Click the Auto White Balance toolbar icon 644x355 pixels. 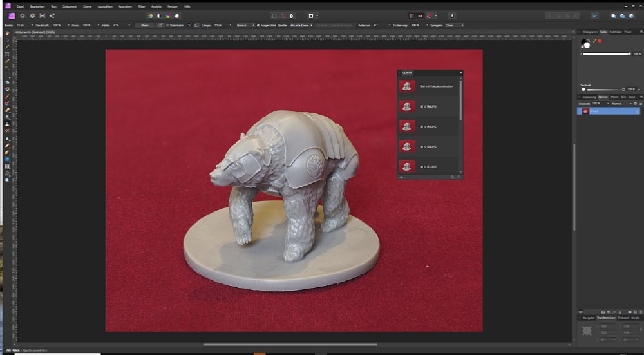[x=177, y=15]
